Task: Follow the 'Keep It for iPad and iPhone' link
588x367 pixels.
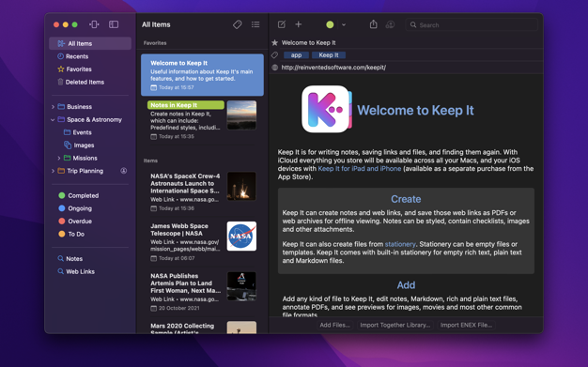Action: 359,169
